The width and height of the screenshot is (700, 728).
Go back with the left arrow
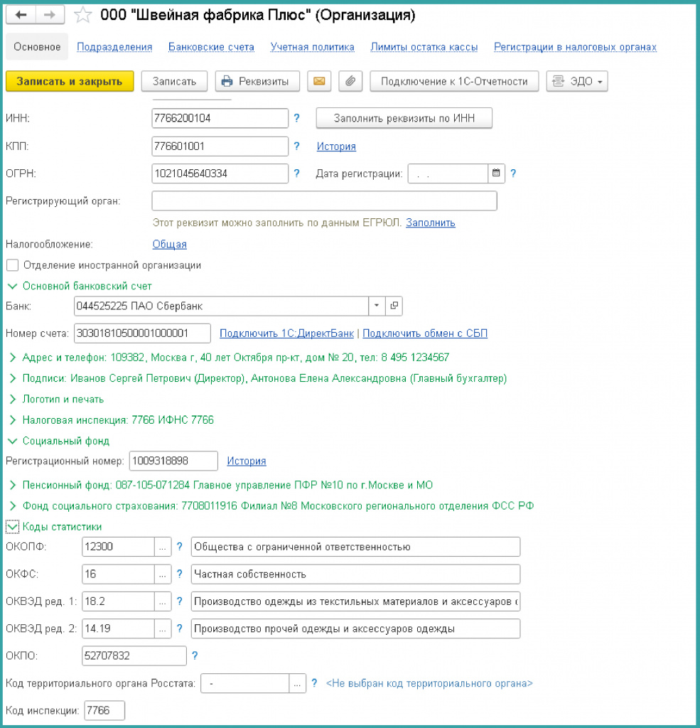[21, 16]
